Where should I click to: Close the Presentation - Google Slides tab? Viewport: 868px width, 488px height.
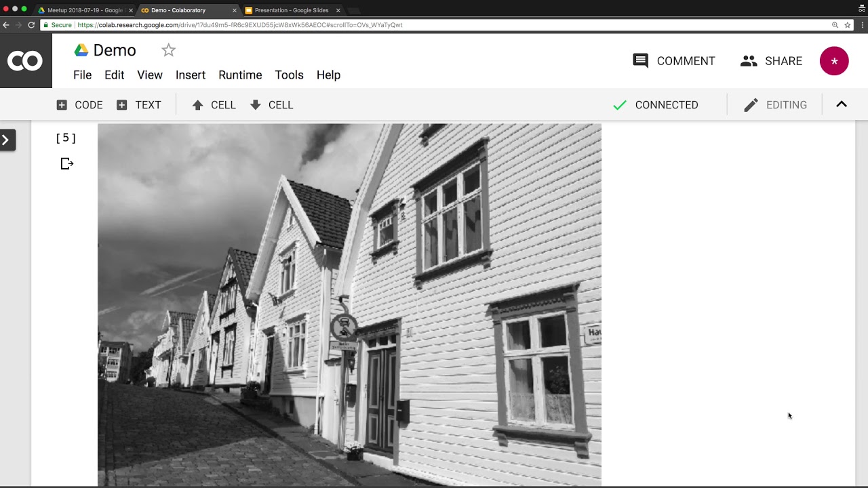(338, 10)
